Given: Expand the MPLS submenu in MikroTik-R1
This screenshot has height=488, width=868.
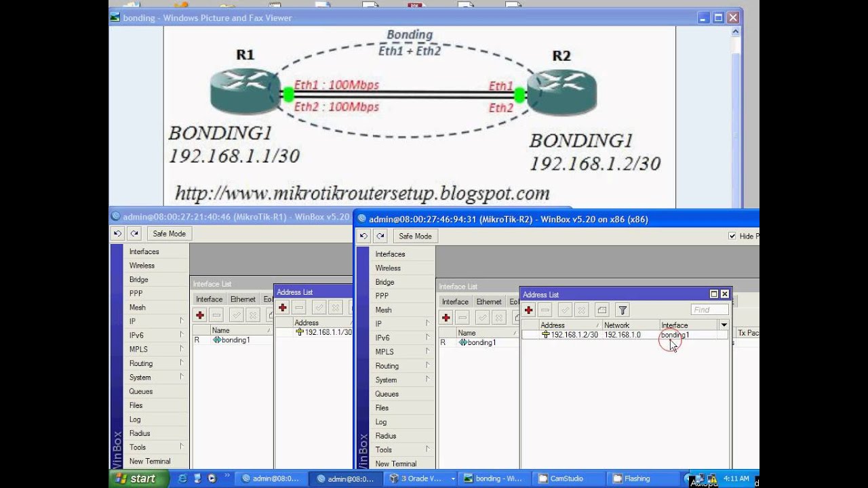Looking at the screenshot, I should coord(181,349).
